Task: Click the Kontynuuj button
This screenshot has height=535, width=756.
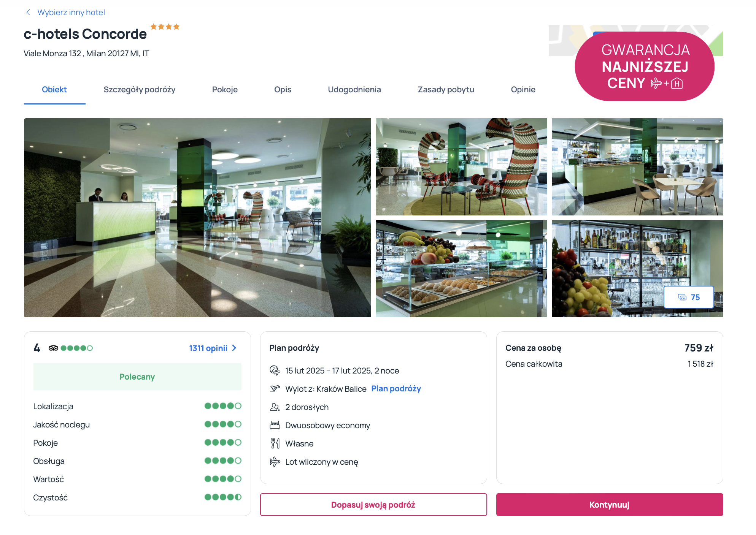Action: pos(610,505)
